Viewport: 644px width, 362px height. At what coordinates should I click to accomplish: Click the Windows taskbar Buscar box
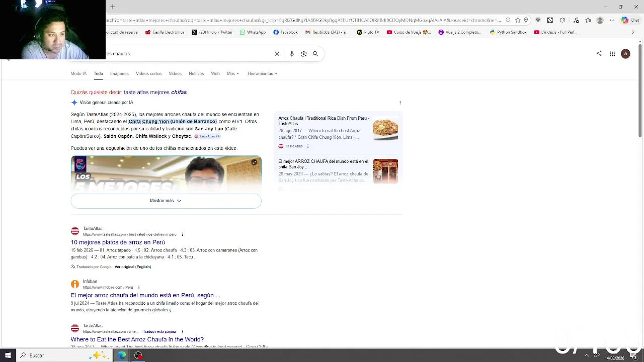pos(64,355)
